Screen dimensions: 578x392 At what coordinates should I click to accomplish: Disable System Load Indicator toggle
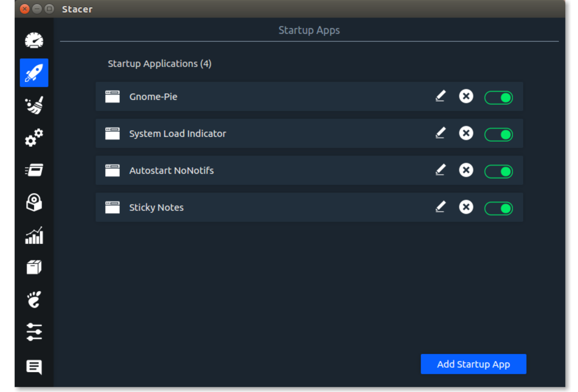(499, 134)
